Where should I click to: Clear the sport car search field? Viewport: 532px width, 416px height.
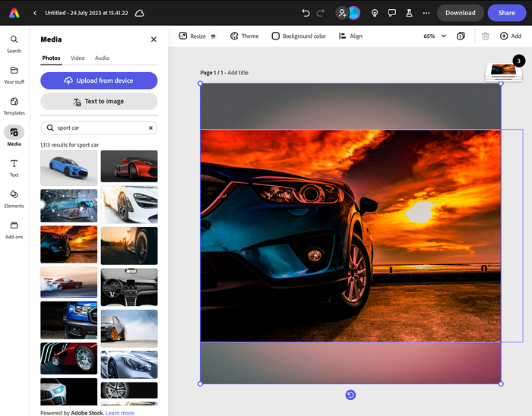click(x=150, y=128)
